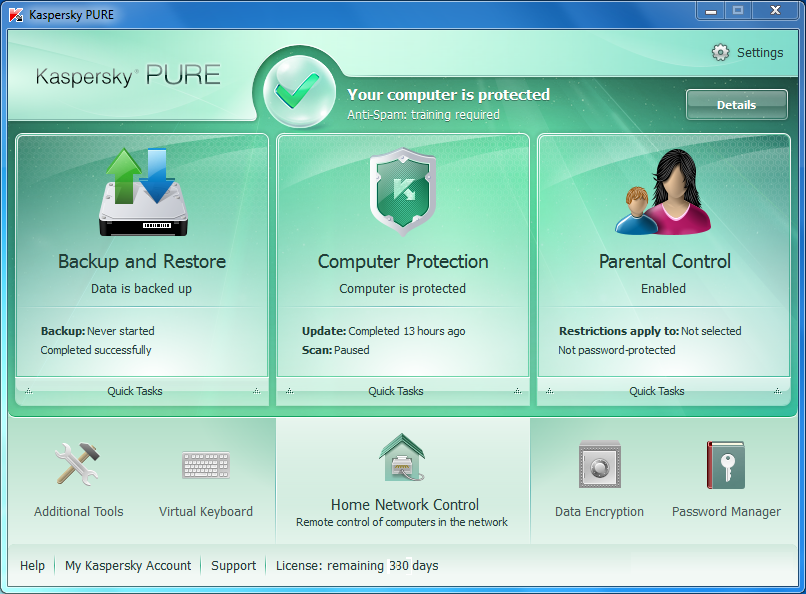The width and height of the screenshot is (806, 594).
Task: Click the green checkmark protection status orb
Action: tap(299, 91)
